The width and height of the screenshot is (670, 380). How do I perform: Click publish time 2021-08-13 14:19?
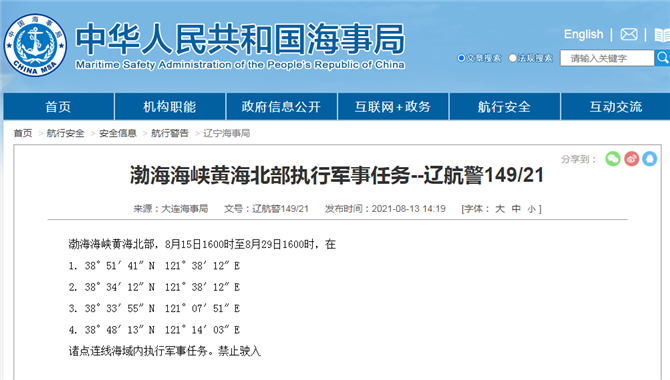tap(385, 209)
